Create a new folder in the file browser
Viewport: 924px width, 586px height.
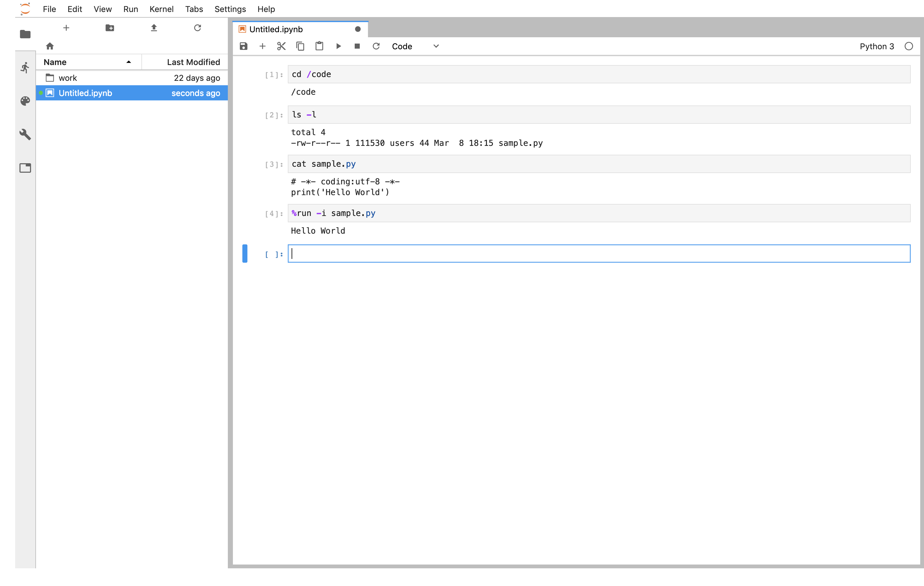(x=110, y=28)
